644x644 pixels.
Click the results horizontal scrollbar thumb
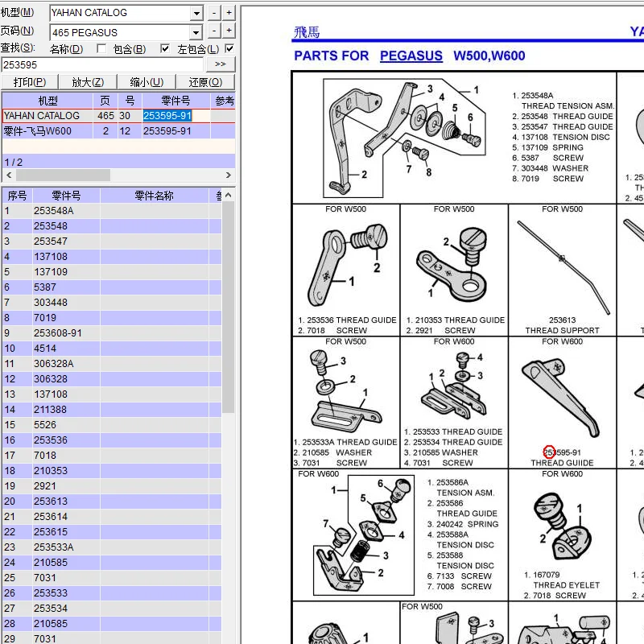point(63,175)
